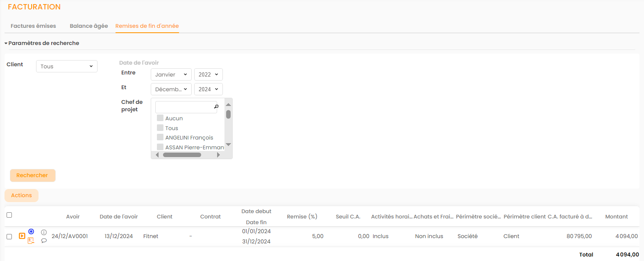
Task: Click the project manager list scroll-down arrow
Action: [229, 144]
